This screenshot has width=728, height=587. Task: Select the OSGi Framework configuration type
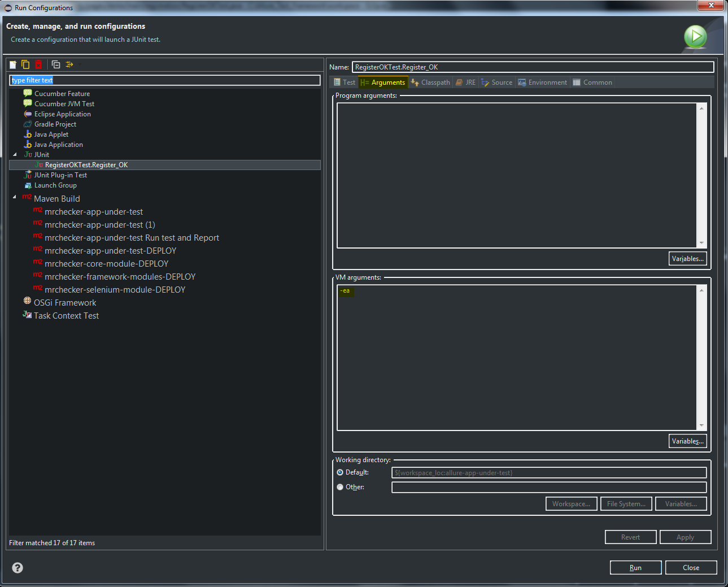(64, 303)
